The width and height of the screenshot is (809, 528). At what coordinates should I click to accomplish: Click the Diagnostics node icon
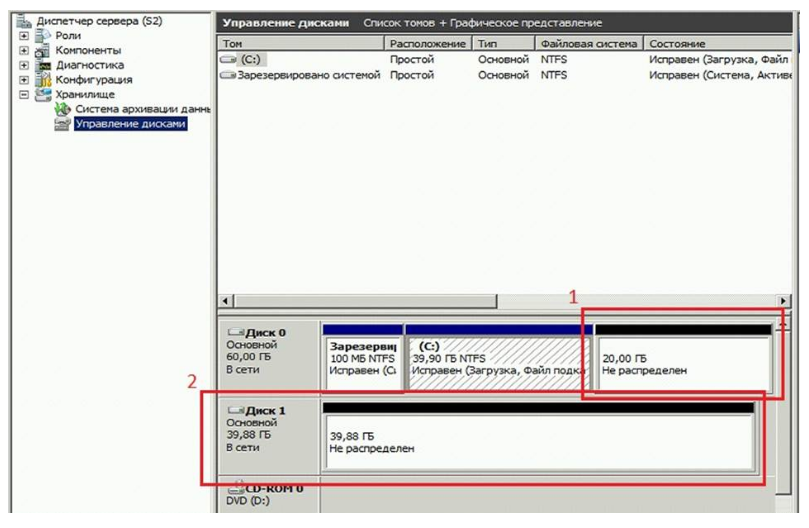tap(43, 66)
